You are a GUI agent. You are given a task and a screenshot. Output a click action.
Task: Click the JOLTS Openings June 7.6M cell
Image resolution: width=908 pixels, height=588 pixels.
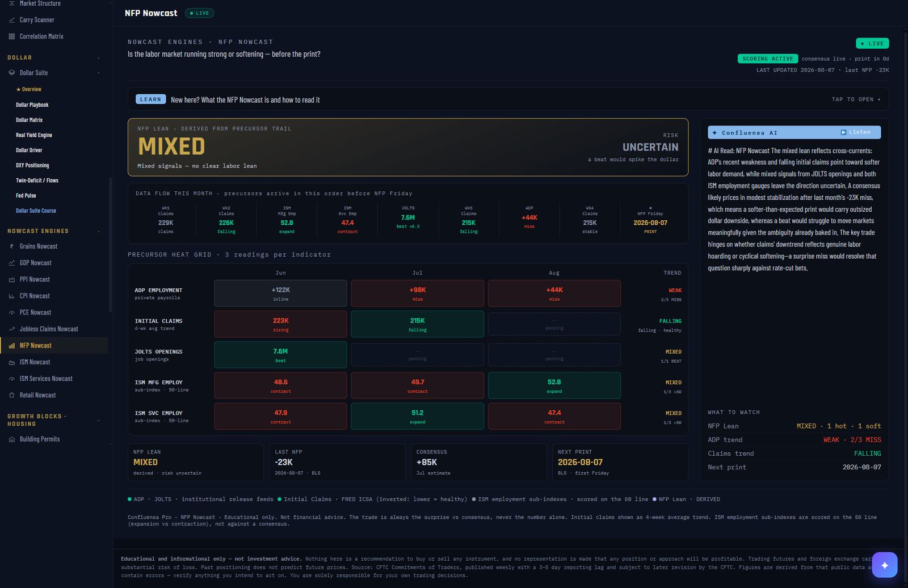coord(280,355)
